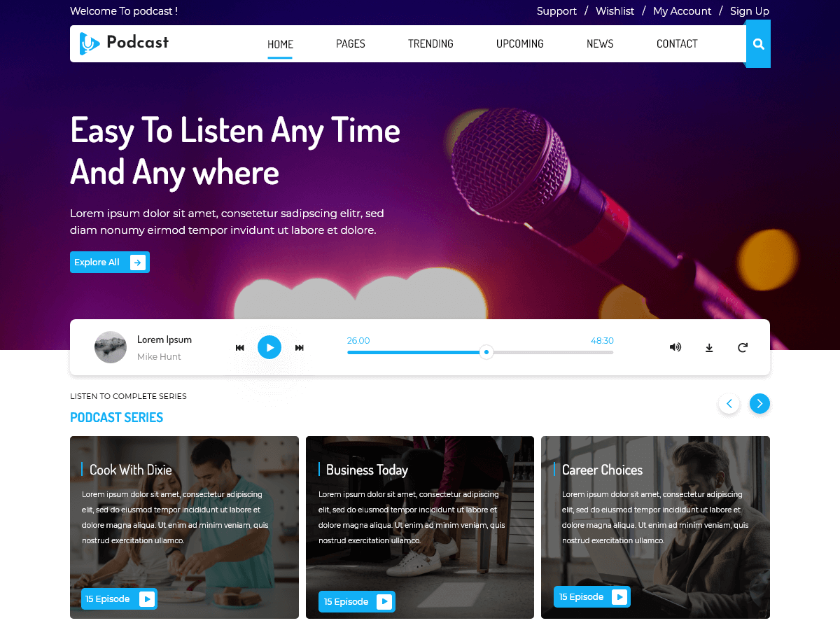This screenshot has height=630, width=840.
Task: Play the Cook With Dixie series
Action: tap(147, 598)
